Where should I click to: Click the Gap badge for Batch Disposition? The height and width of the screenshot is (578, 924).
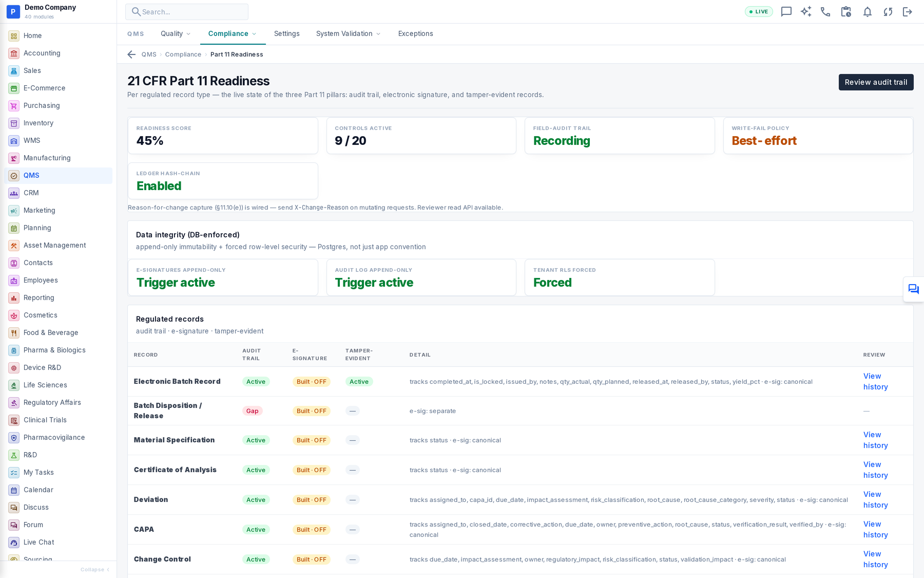tap(252, 411)
